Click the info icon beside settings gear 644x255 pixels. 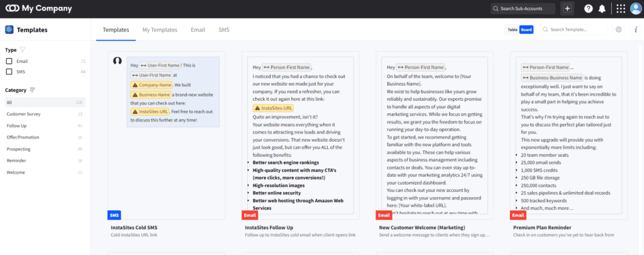point(636,30)
